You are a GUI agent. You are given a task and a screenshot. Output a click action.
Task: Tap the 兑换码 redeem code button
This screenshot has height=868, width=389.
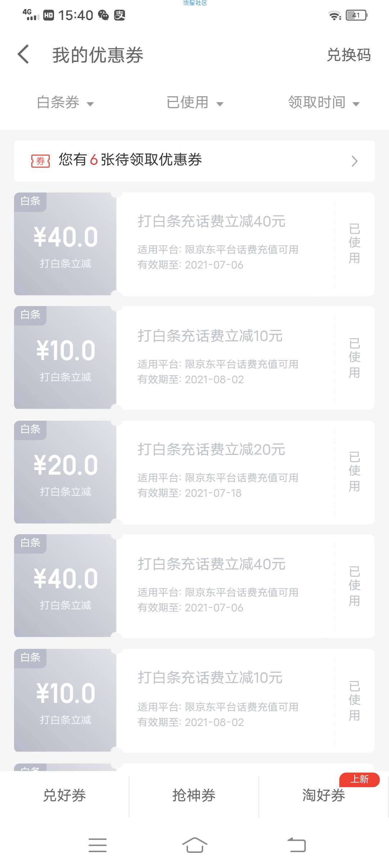tap(348, 55)
